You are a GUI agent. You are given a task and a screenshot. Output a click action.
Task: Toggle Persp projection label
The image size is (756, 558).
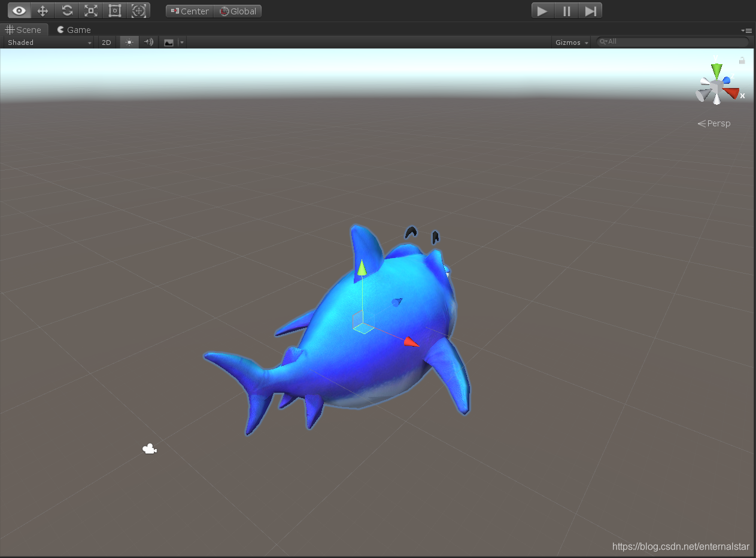click(x=714, y=123)
